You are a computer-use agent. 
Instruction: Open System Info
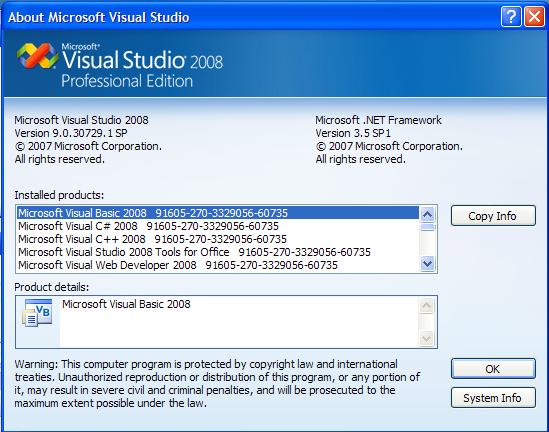tap(493, 398)
